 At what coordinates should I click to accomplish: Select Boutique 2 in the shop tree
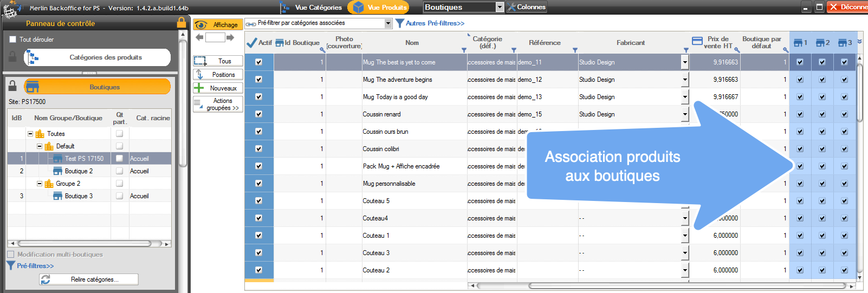coord(79,171)
